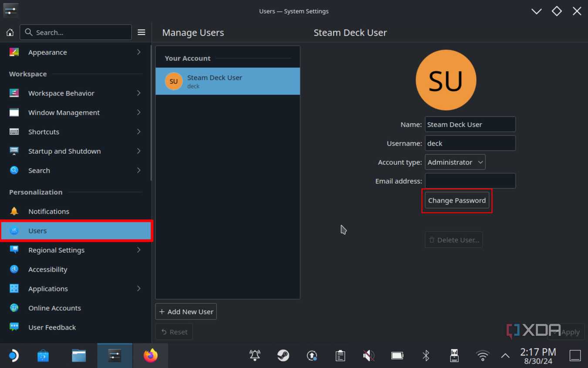The image size is (588, 368).
Task: Open notifications tray icon
Action: pos(255,356)
